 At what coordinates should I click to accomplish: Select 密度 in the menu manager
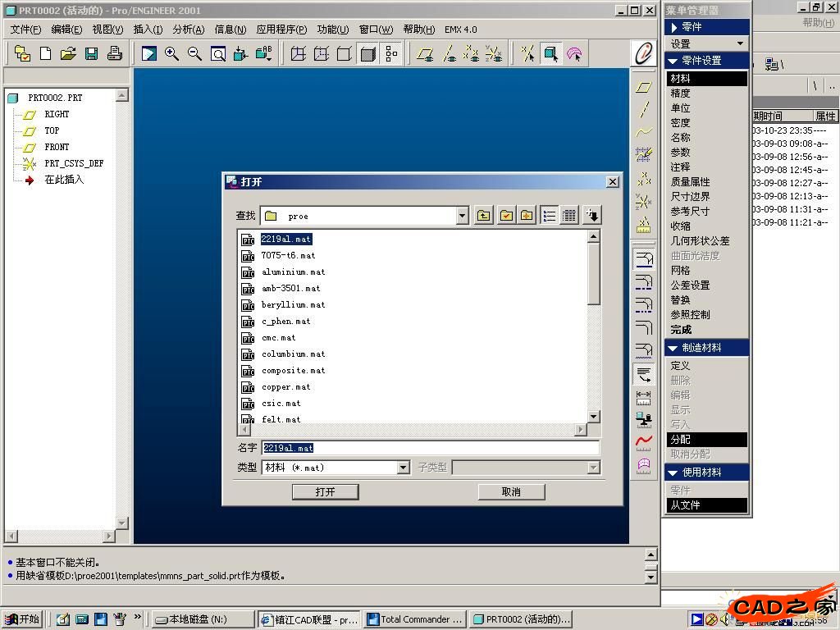(x=680, y=123)
